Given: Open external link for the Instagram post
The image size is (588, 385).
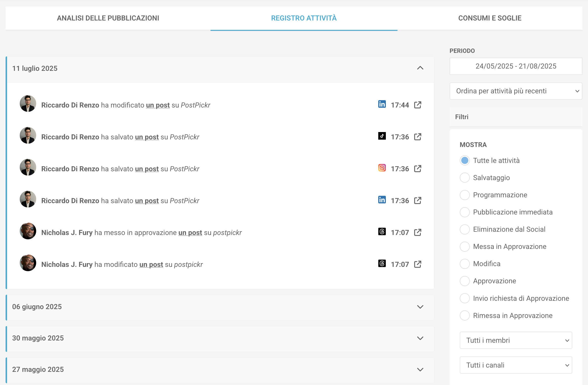Looking at the screenshot, I should point(417,169).
